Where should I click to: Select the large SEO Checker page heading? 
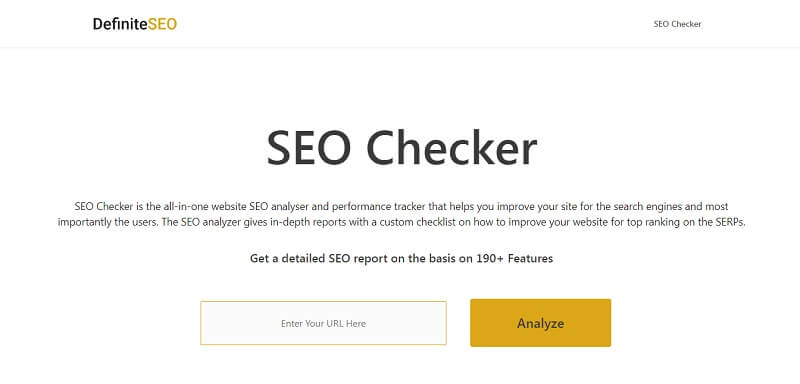(x=402, y=147)
